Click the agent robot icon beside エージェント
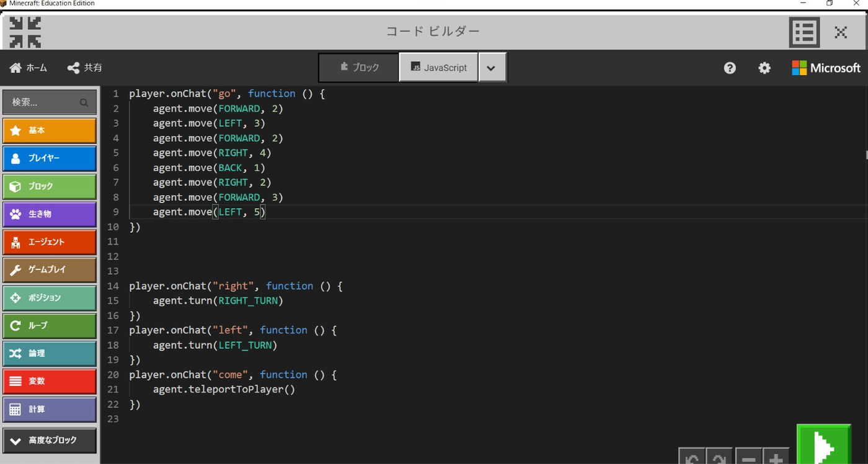This screenshot has height=464, width=868. pyautogui.click(x=15, y=242)
